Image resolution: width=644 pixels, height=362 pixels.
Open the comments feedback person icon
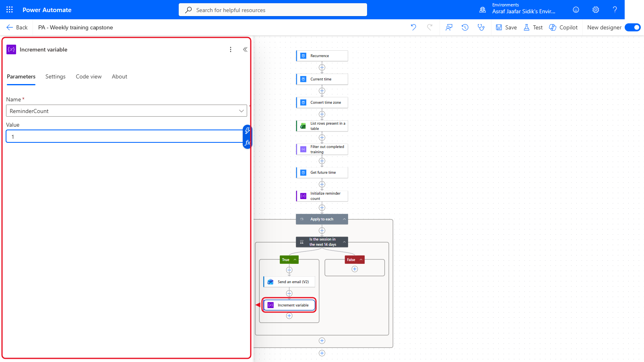click(x=449, y=27)
